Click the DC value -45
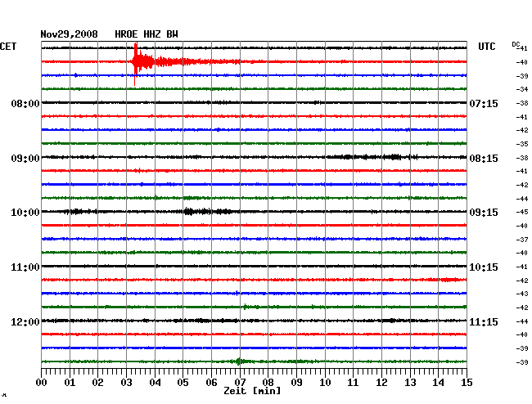The image size is (532, 404). point(522,212)
